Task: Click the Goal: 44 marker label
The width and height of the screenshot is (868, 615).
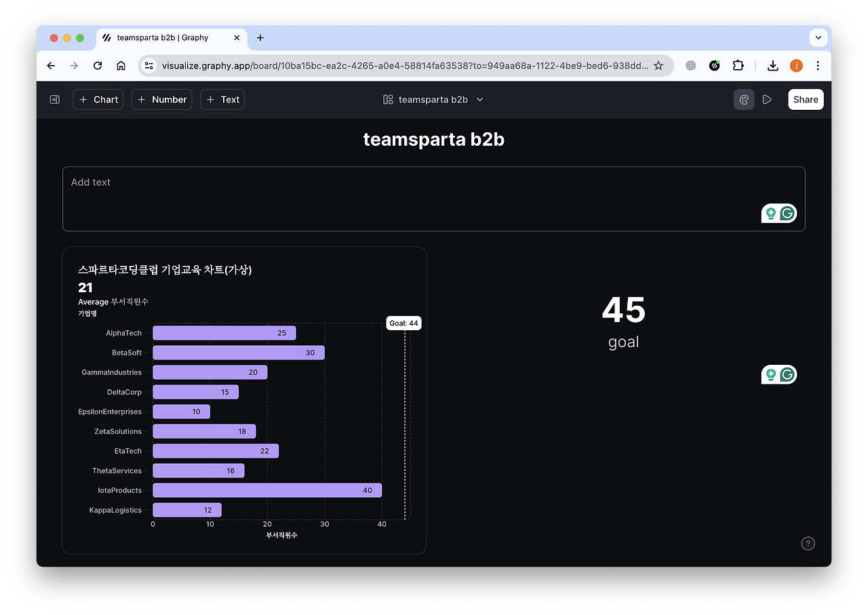Action: tap(404, 323)
